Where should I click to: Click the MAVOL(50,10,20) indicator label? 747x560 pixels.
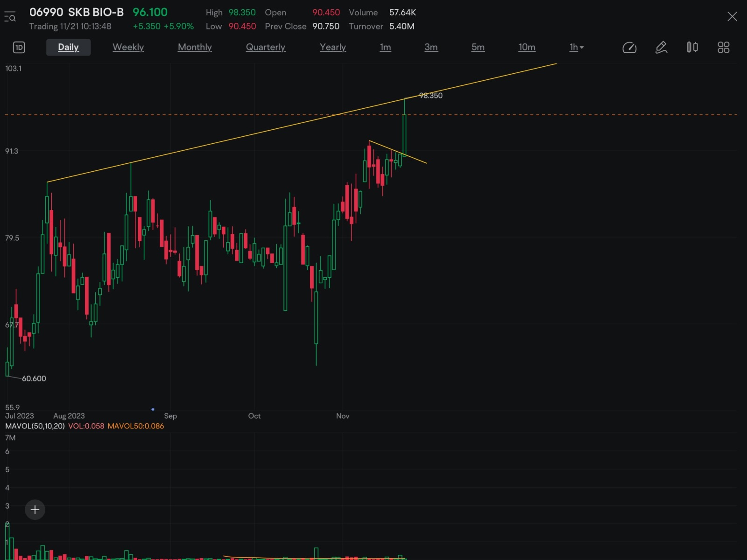[x=35, y=426]
